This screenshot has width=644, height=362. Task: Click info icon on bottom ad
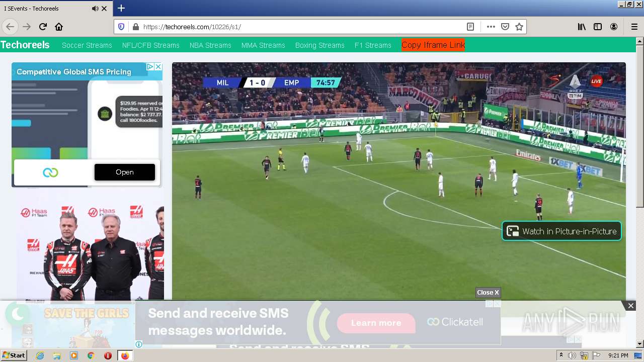[x=139, y=344]
